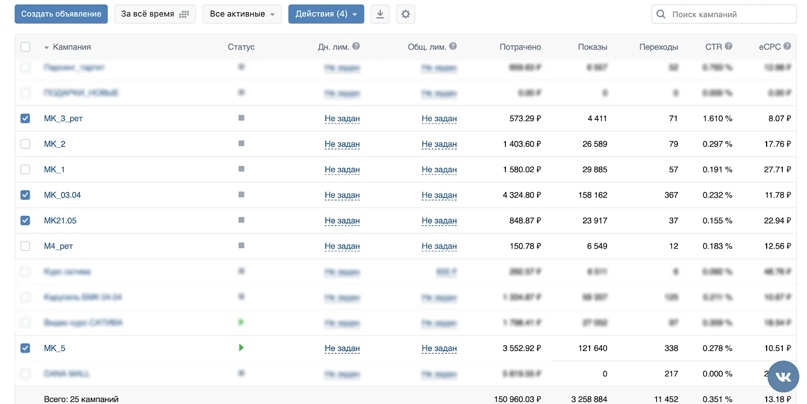The width and height of the screenshot is (807, 404).
Task: Check the M4_рет campaign checkbox
Action: (x=25, y=246)
